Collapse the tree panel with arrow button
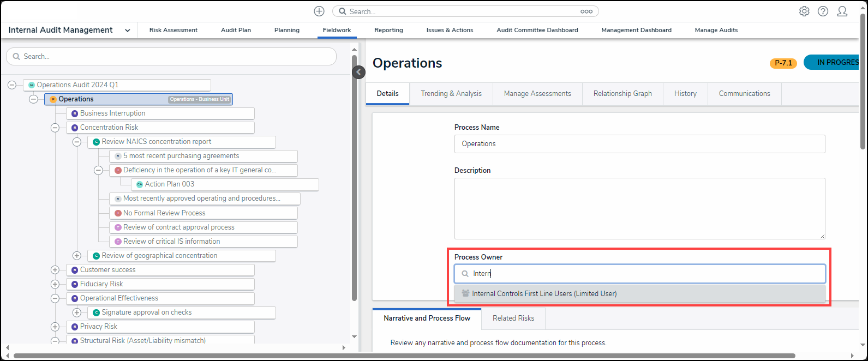The width and height of the screenshot is (868, 361). [358, 72]
